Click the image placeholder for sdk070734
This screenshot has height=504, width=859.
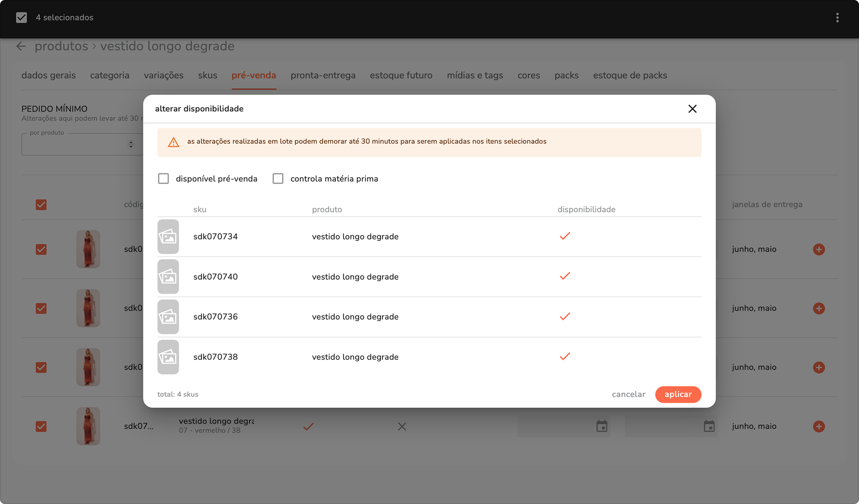[x=168, y=237]
